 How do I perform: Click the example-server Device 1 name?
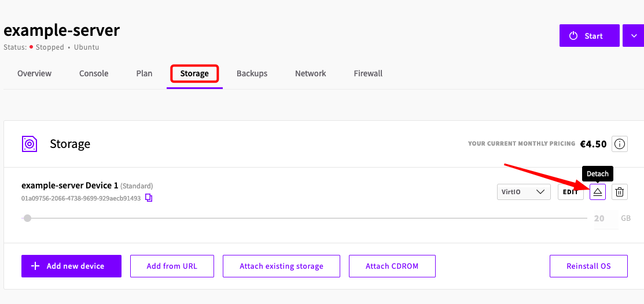tap(69, 186)
